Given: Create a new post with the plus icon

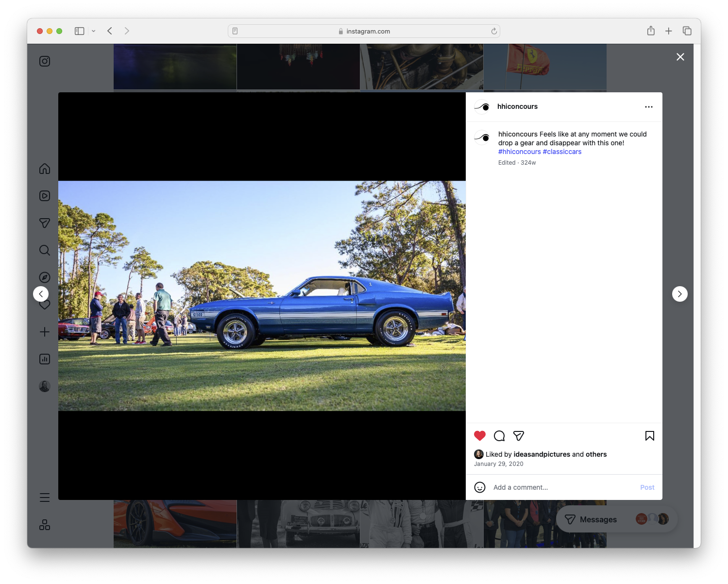Looking at the screenshot, I should coord(44,332).
